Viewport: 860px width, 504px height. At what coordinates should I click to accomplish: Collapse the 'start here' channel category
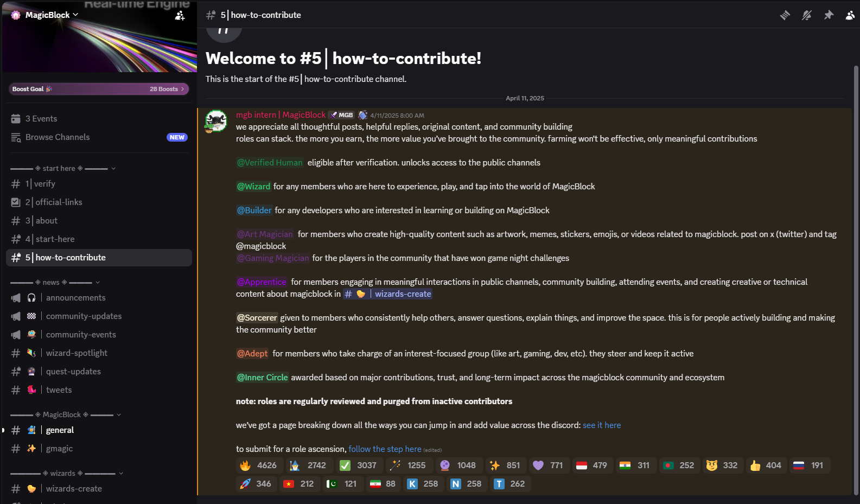(62, 168)
